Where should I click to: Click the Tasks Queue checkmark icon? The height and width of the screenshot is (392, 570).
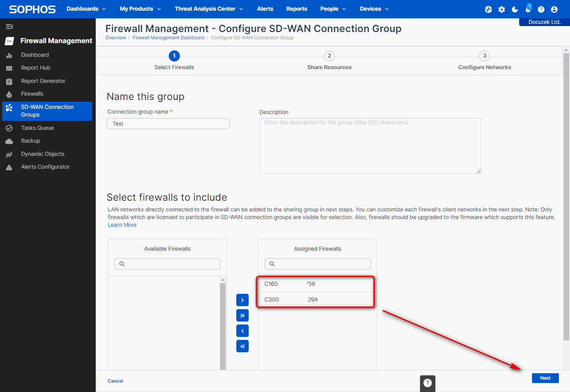(x=9, y=128)
